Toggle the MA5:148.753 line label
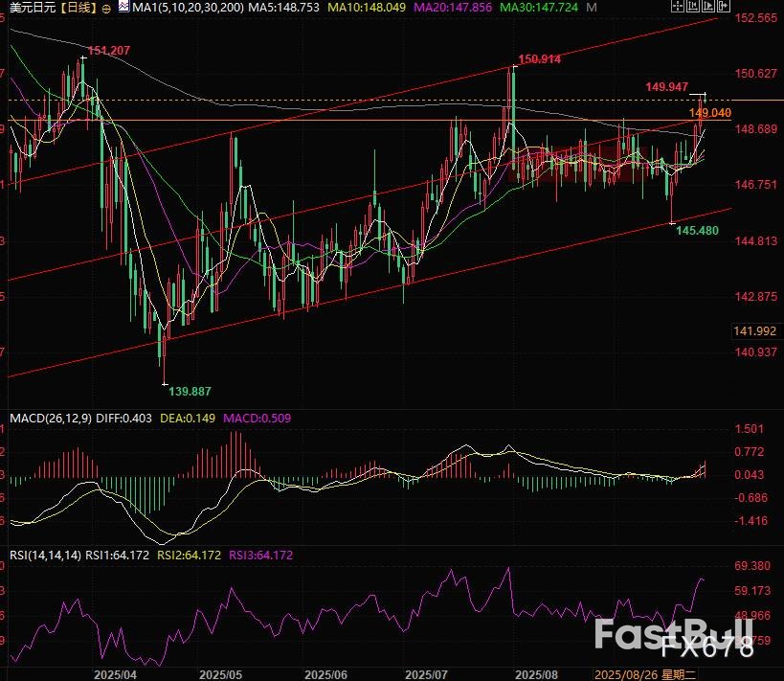Screen dimensions: 784x681 (282, 8)
